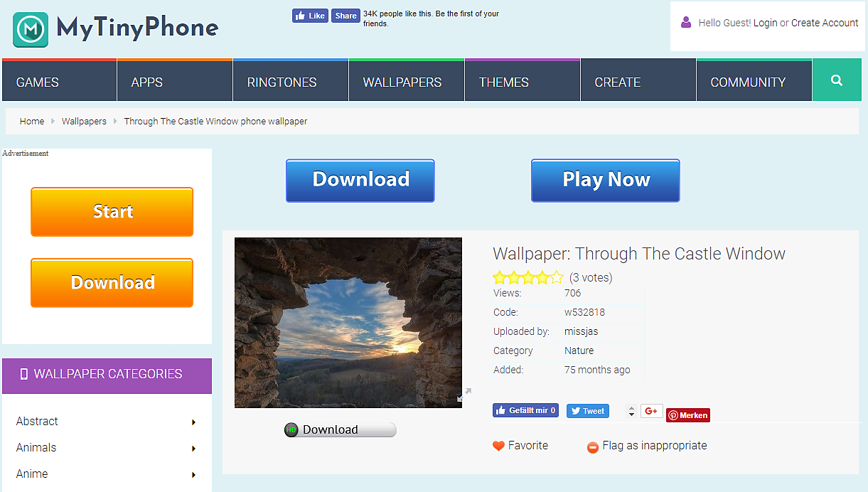Click the Facebook Share button
868x492 pixels.
pos(345,16)
